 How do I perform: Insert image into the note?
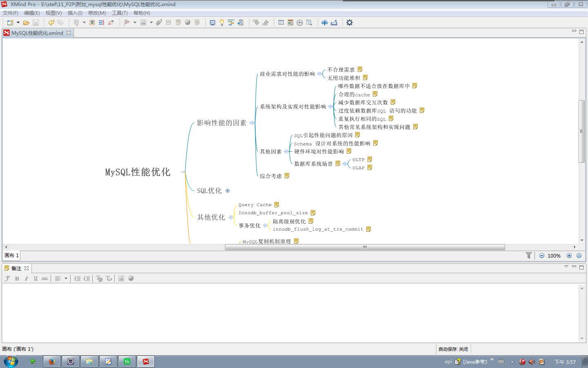pyautogui.click(x=121, y=278)
